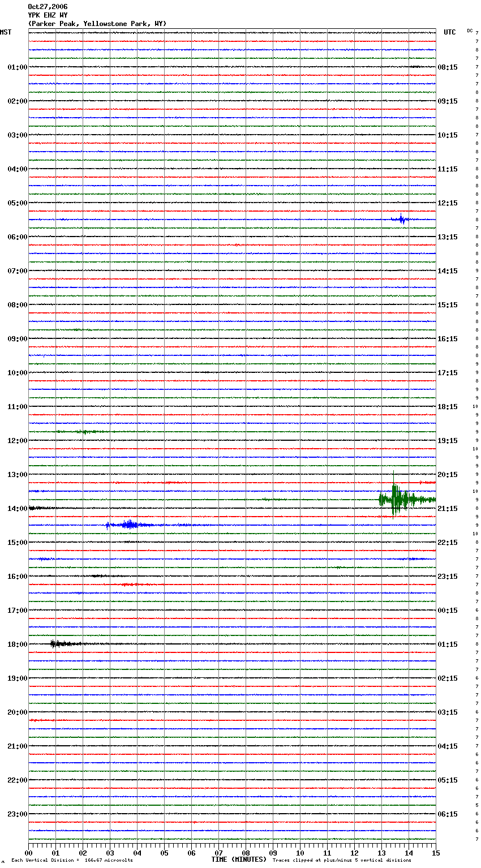
Task: Click the "05" minute axis tick label
Action: (165, 853)
